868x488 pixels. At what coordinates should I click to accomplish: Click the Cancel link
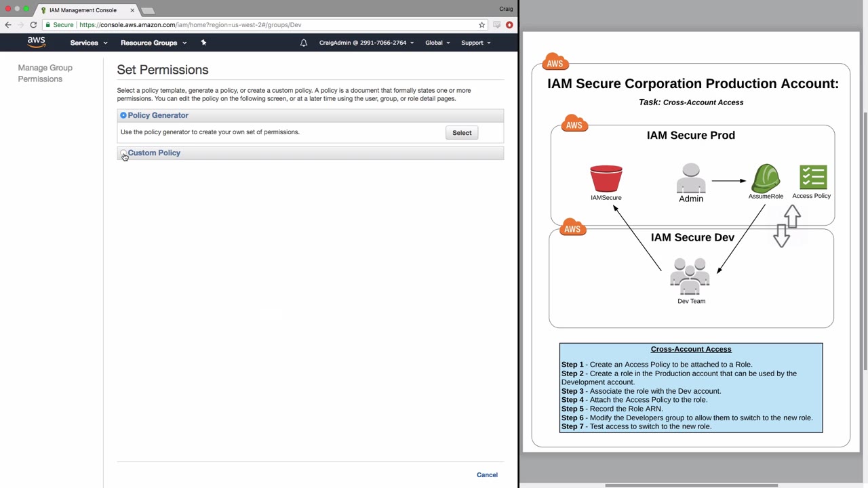coord(487,475)
